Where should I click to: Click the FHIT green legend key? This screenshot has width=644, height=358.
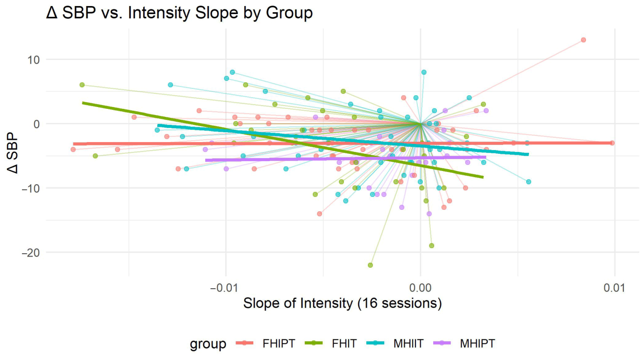[313, 344]
